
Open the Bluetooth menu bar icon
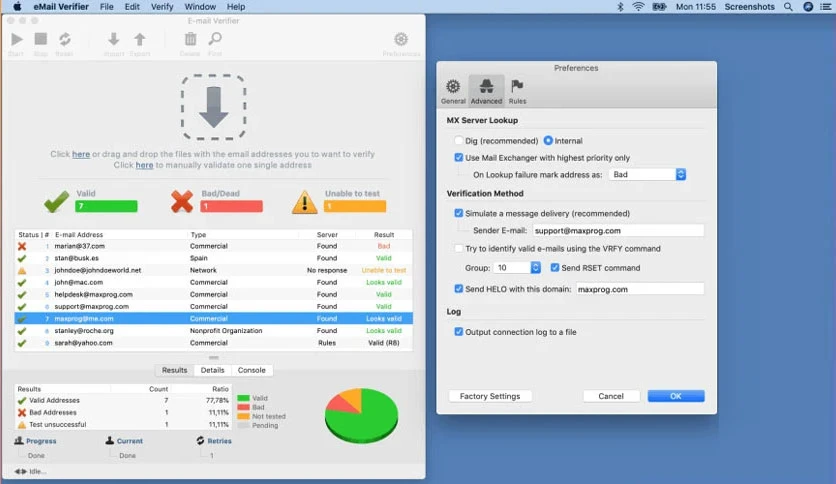pos(620,7)
